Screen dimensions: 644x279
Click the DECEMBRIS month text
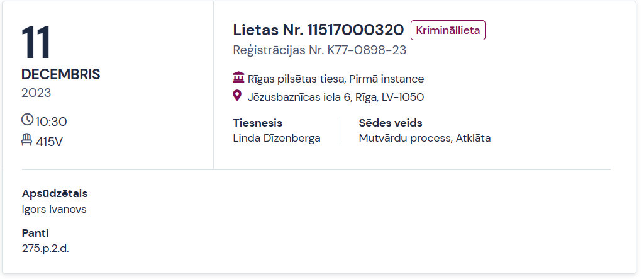pos(61,74)
